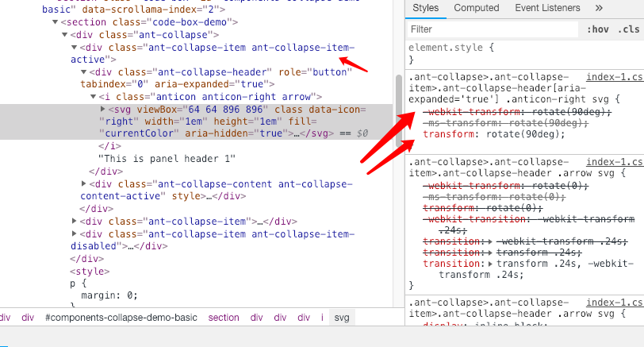644x347 pixels.
Task: Click the -ms-transform: rotate(90deg) declaration
Action: click(x=506, y=123)
